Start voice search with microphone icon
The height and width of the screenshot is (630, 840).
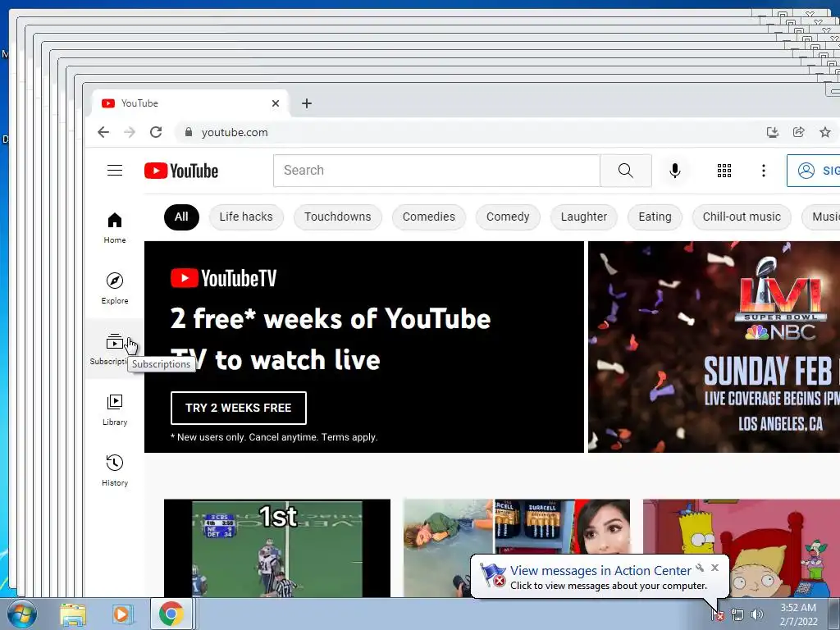point(675,171)
